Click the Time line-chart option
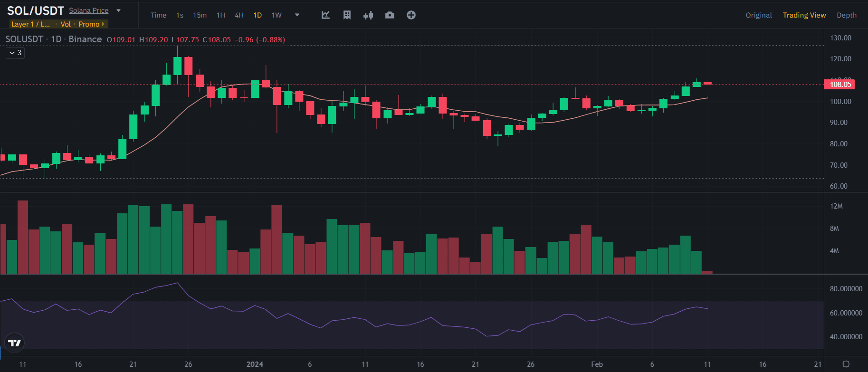Image resolution: width=868 pixels, height=372 pixels. click(158, 15)
